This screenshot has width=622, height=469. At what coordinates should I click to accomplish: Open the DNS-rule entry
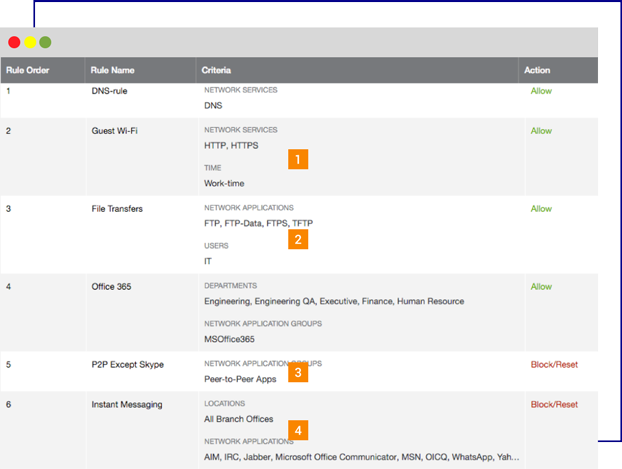pyautogui.click(x=109, y=92)
